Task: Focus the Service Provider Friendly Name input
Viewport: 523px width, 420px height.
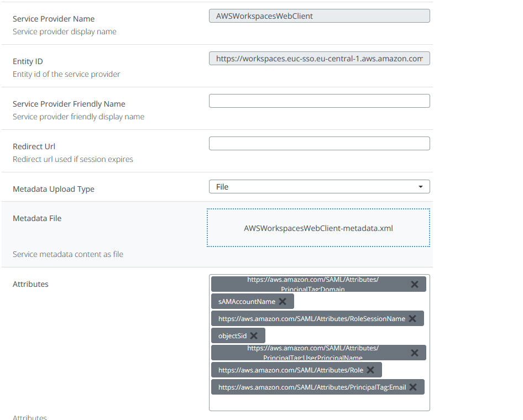Action: tap(319, 101)
